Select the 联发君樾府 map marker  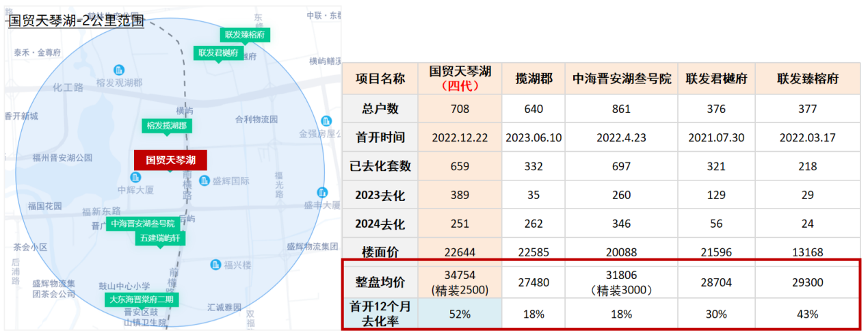218,53
